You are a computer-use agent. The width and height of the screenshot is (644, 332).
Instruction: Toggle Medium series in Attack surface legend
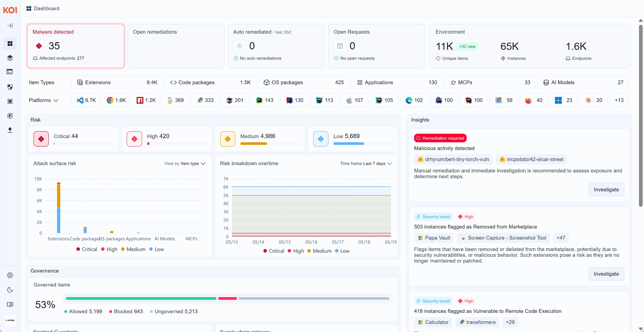pos(133,249)
